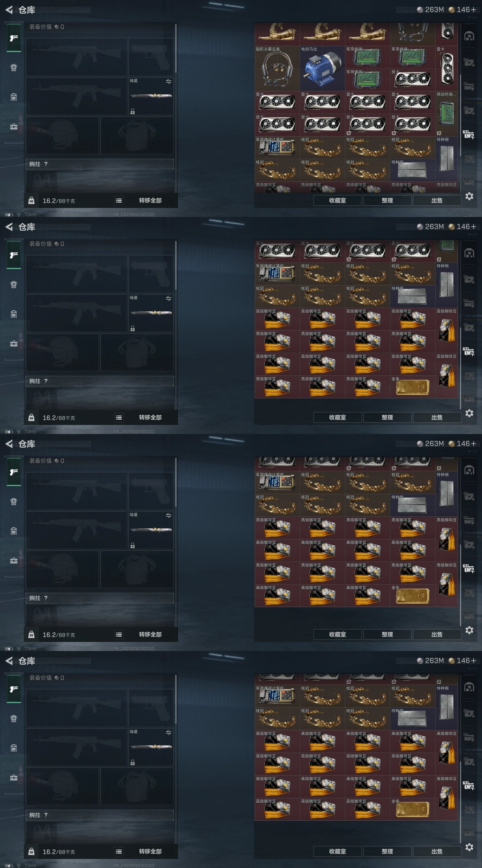Tap the lock icon on 暗星 knife slot
The height and width of the screenshot is (868, 482).
[133, 112]
